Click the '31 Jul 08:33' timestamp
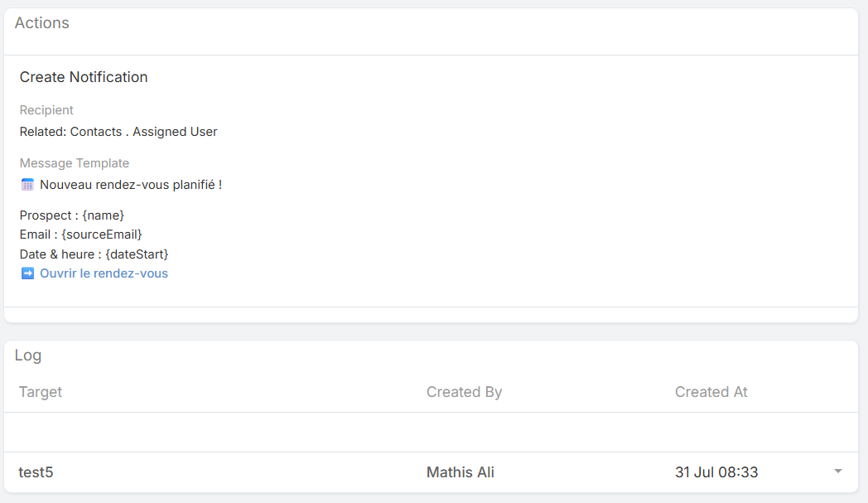The image size is (868, 503). point(716,472)
